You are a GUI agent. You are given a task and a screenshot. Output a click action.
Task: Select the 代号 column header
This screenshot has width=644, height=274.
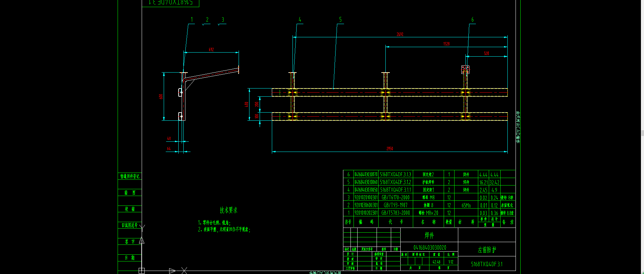(x=396, y=222)
